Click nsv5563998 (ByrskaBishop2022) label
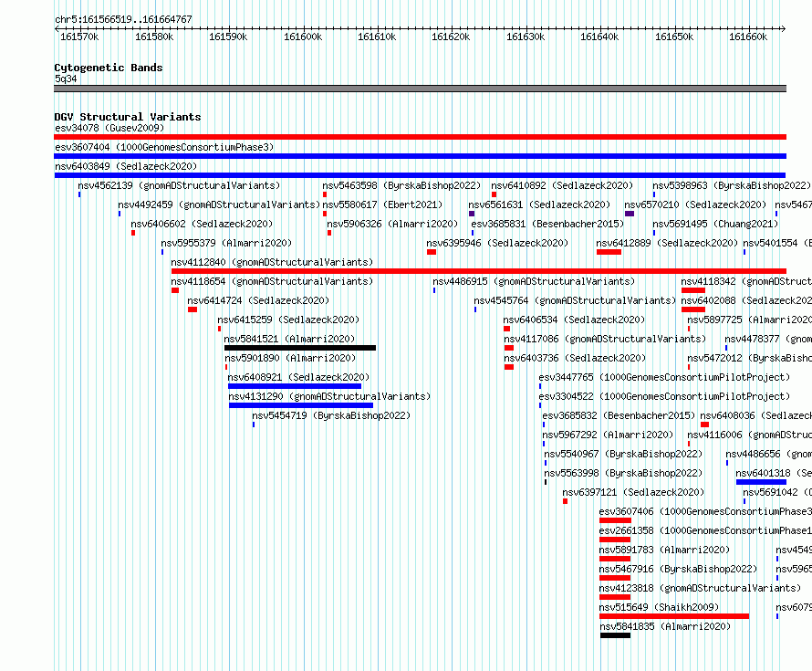 click(623, 473)
